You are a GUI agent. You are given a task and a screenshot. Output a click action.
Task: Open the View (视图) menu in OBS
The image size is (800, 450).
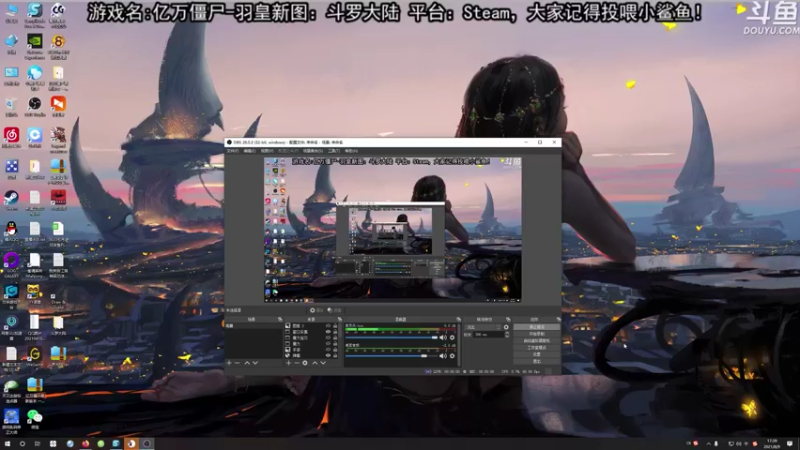click(x=267, y=151)
